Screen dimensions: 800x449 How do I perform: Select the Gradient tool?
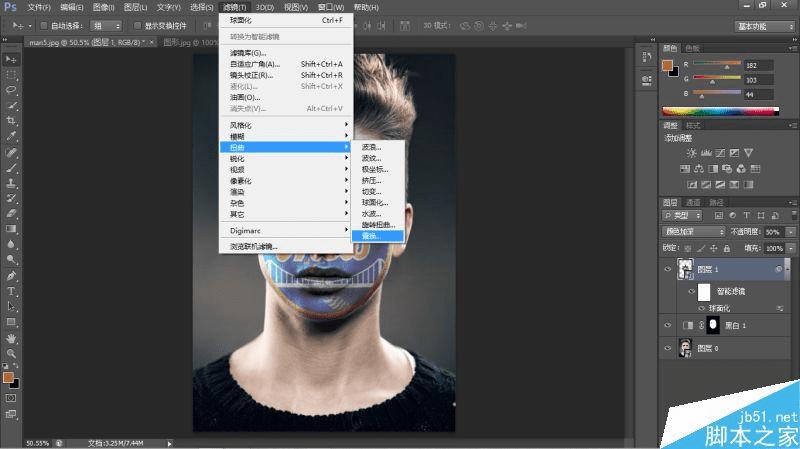[x=11, y=229]
